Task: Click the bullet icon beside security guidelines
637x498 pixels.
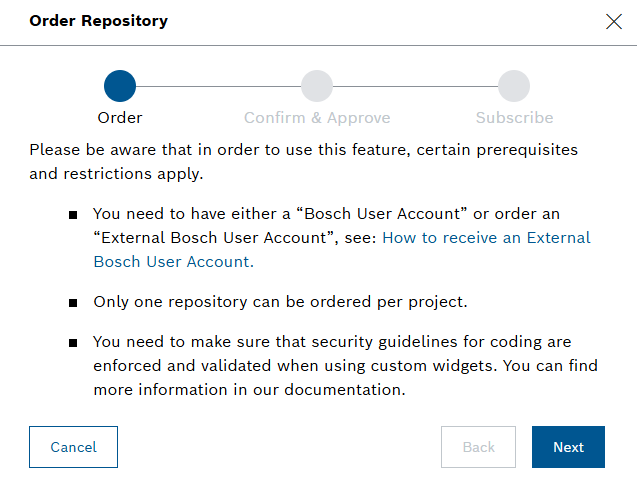Action: coord(73,343)
